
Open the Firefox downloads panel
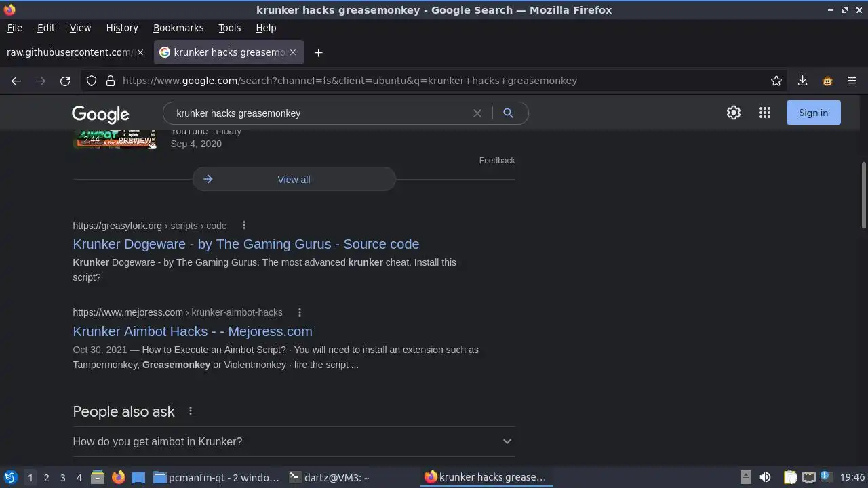(802, 81)
